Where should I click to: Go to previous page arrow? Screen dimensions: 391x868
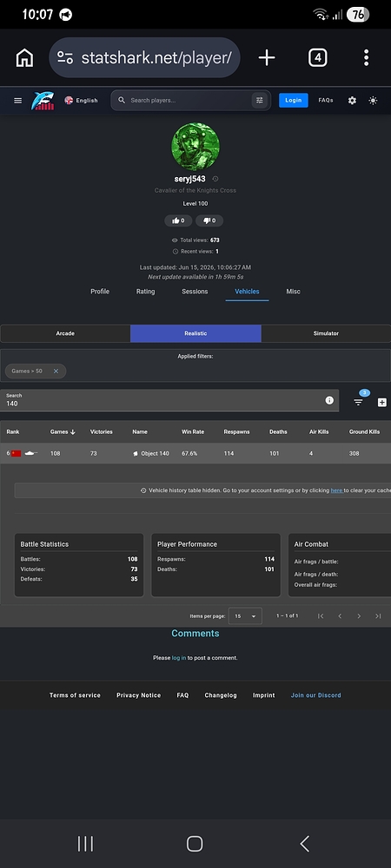point(340,616)
